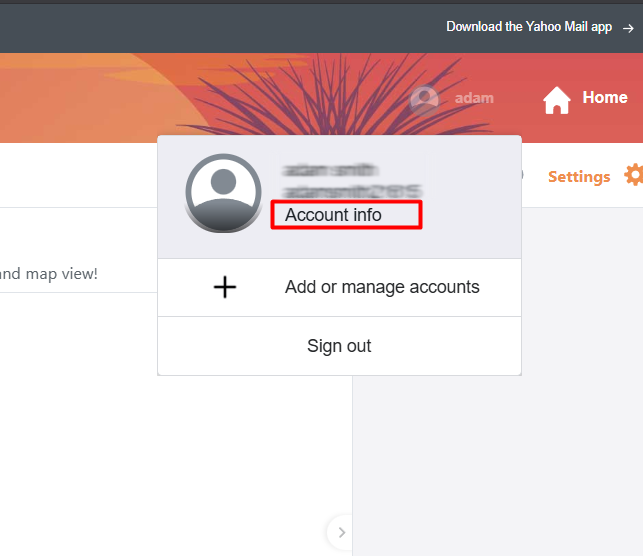Click the Home house icon
The width and height of the screenshot is (643, 556).
(556, 99)
